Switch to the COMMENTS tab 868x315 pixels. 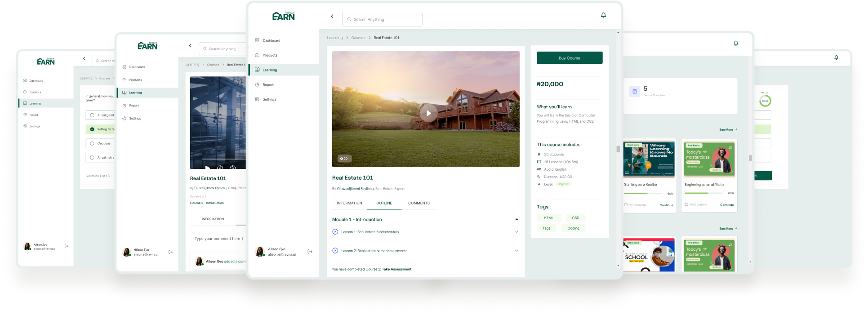[x=418, y=203]
